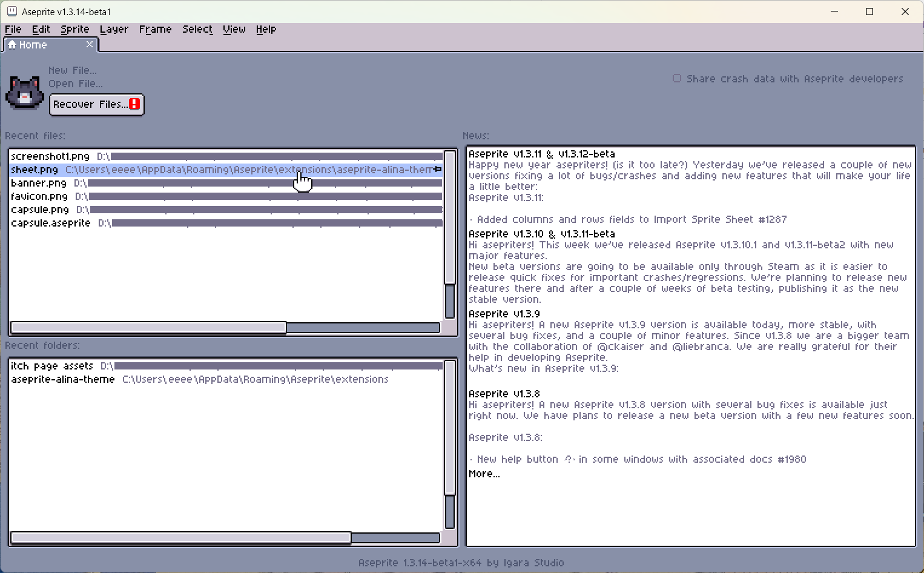Open the Select menu
924x573 pixels.
point(197,29)
